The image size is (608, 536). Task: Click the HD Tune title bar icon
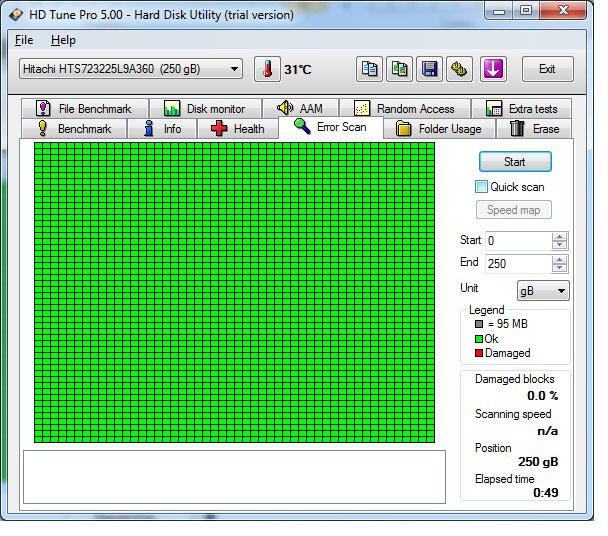point(16,15)
